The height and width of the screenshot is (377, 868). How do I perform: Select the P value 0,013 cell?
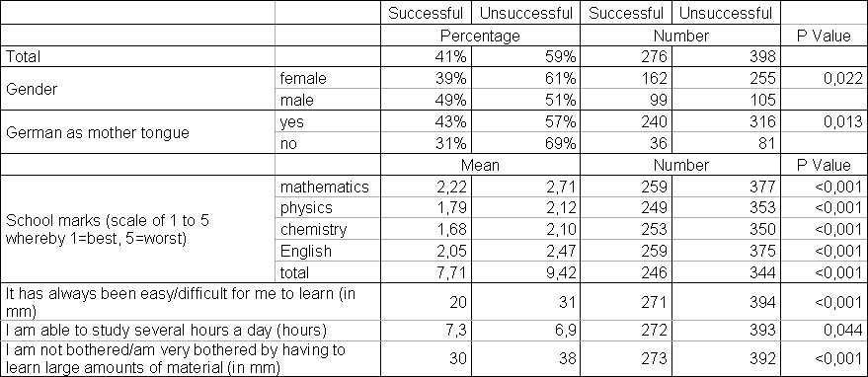(x=824, y=121)
